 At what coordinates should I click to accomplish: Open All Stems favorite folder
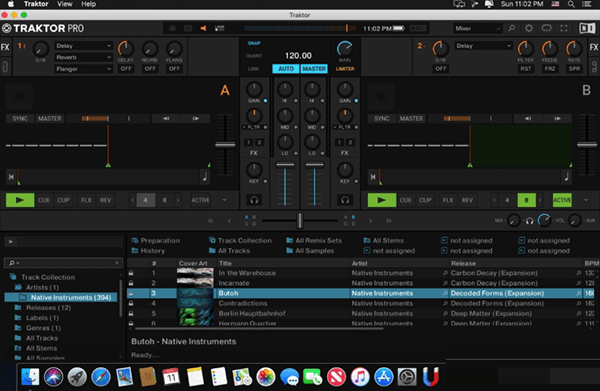(x=384, y=241)
